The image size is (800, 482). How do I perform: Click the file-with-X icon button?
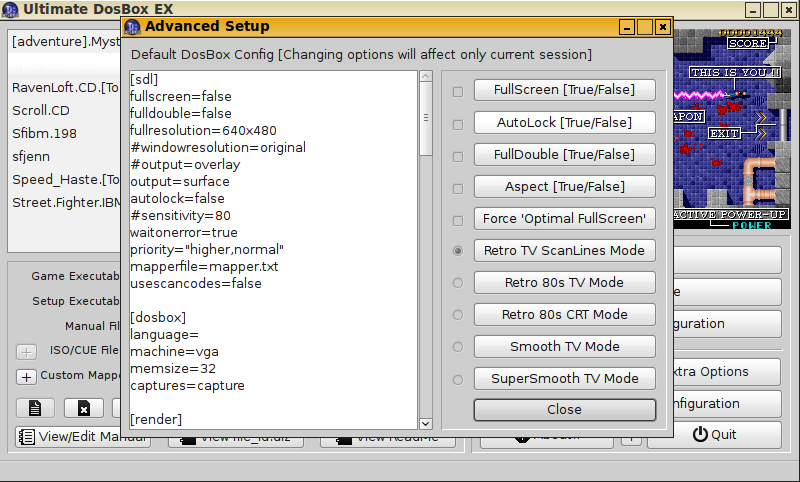(x=84, y=408)
